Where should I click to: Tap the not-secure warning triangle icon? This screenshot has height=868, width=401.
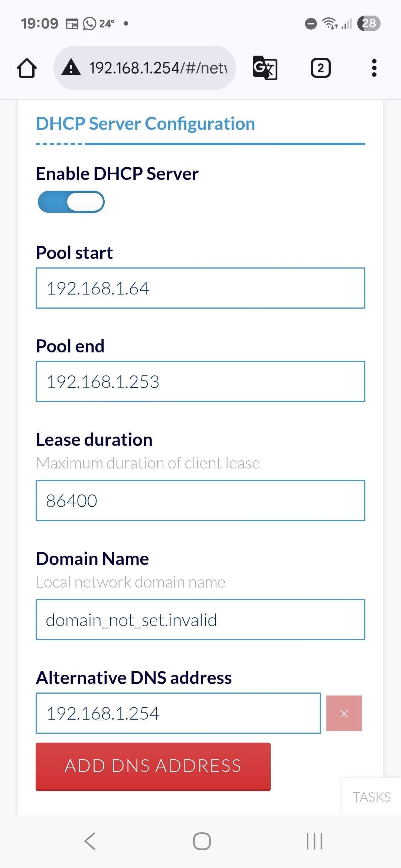[x=71, y=68]
